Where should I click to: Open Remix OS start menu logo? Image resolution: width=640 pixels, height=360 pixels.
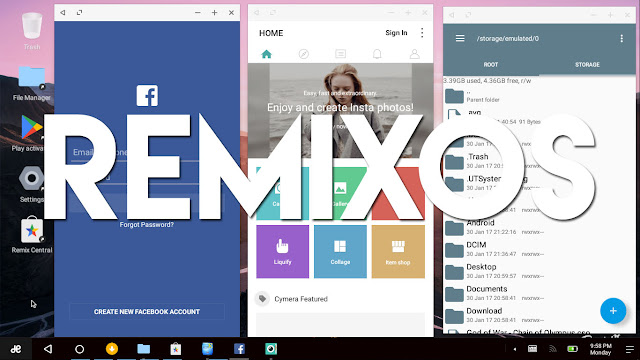(x=16, y=349)
